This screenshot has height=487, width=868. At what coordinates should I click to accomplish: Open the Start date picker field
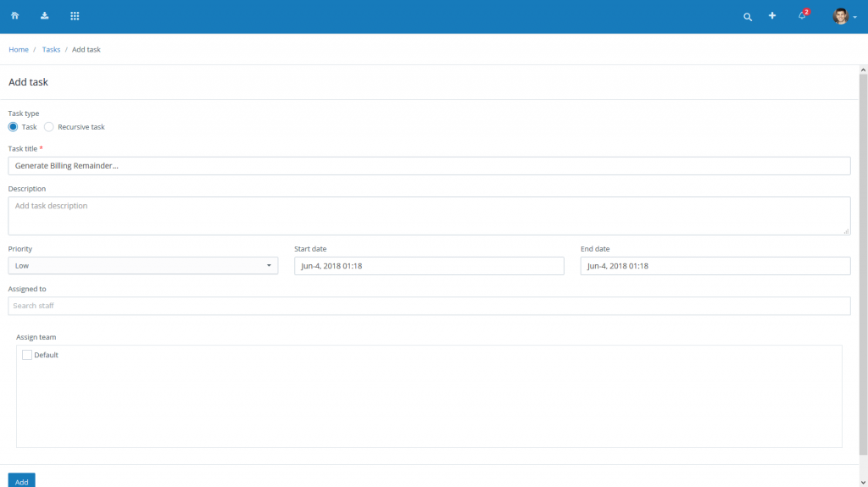[x=429, y=266]
